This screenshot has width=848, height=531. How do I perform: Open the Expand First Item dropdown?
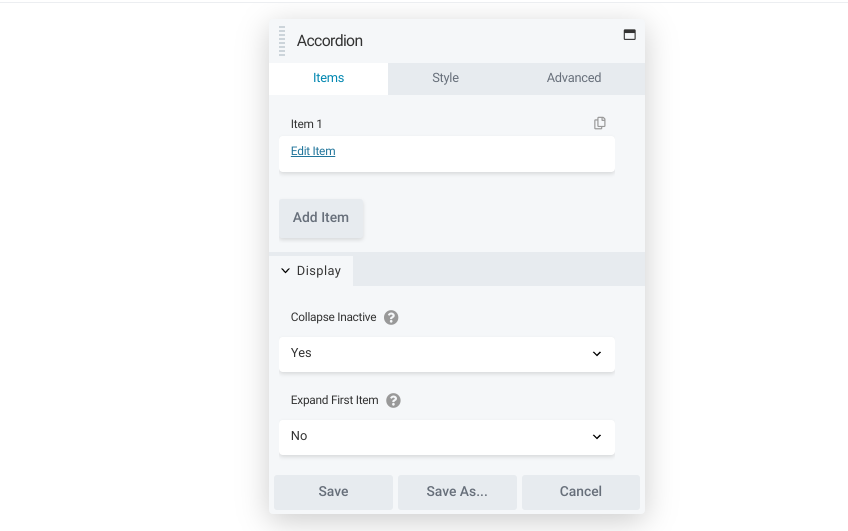[x=446, y=437]
